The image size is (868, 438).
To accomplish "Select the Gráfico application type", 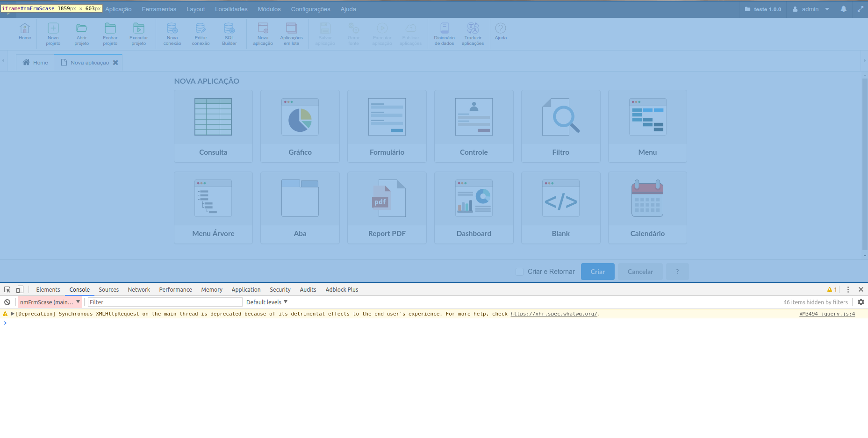I will [x=300, y=126].
